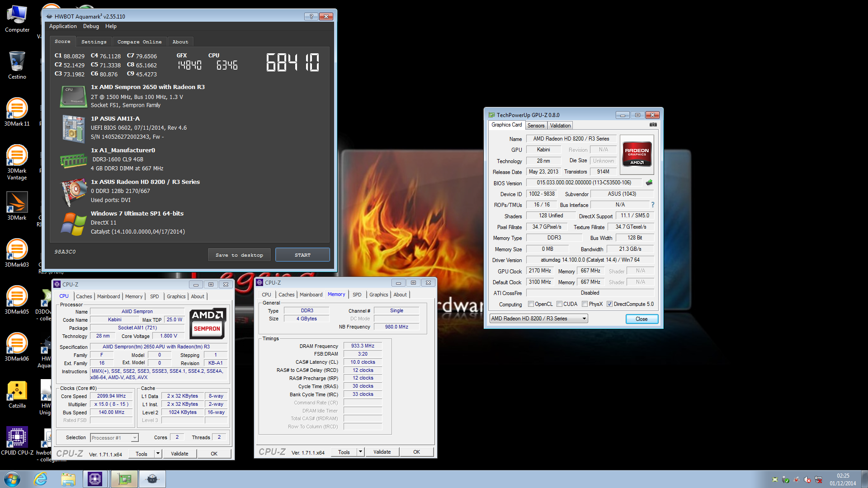Click Validate in the left CPU-Z window
The image size is (868, 488).
179,454
